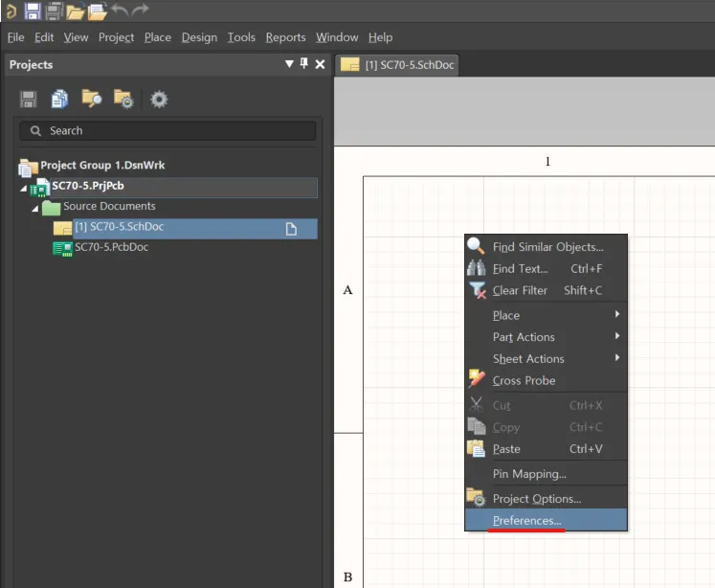Close the Projects panel
The height and width of the screenshot is (588, 715).
tap(320, 64)
